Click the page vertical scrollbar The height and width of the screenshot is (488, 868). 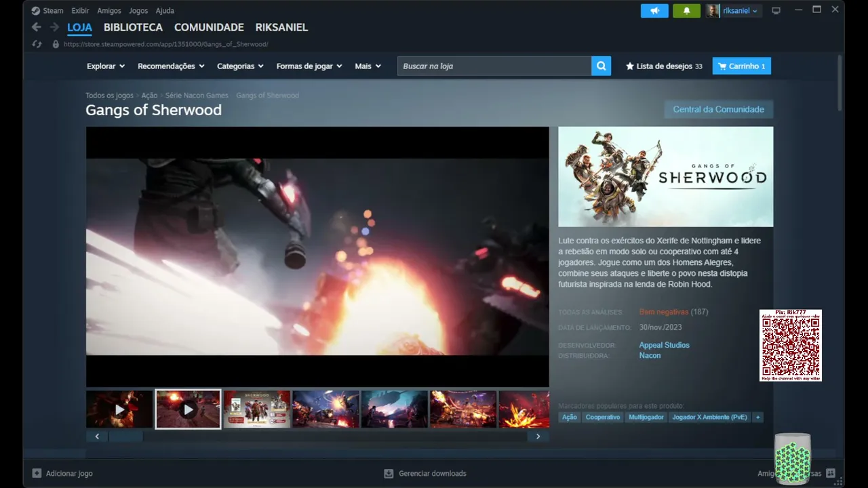click(840, 81)
